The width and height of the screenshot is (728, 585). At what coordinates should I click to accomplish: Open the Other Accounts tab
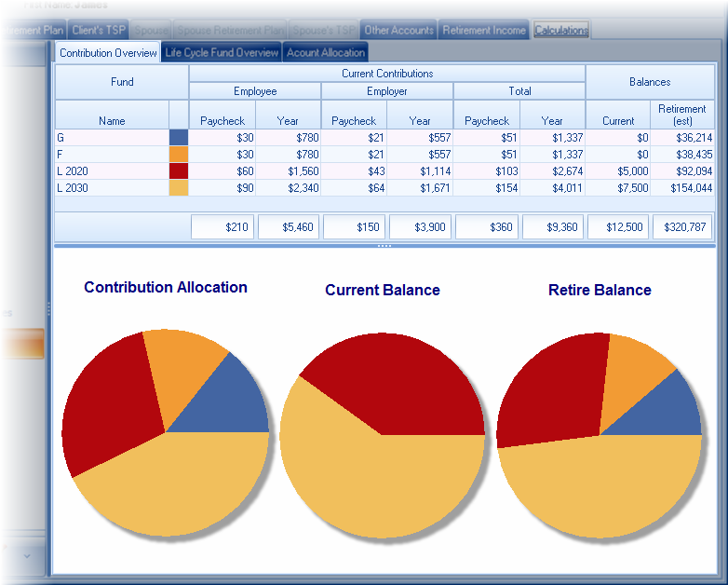click(398, 30)
